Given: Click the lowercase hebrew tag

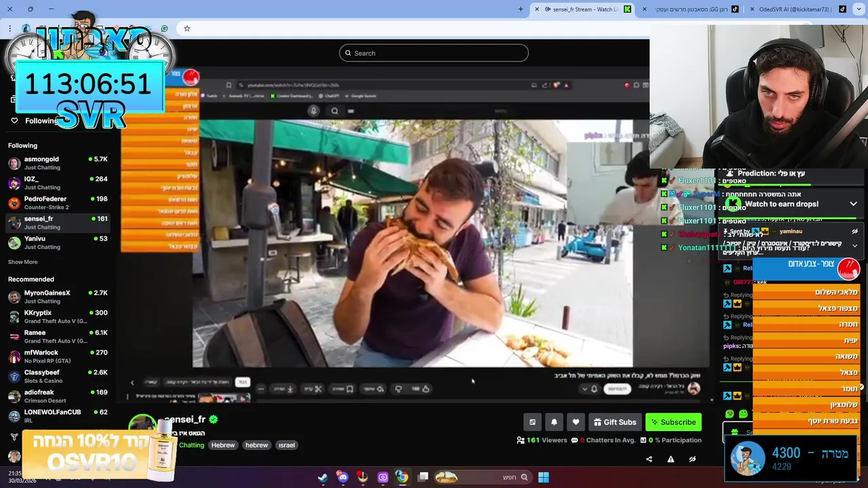Looking at the screenshot, I should tap(256, 445).
